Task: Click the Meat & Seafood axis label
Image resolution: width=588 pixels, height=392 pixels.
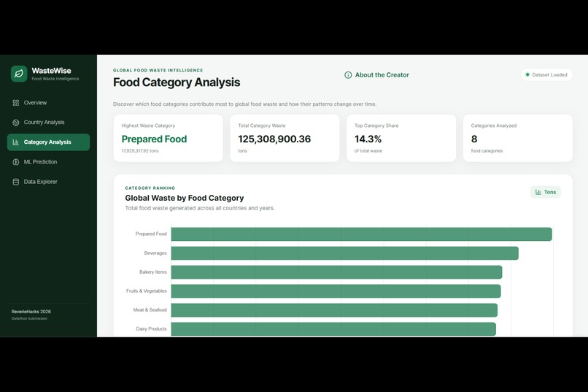Action: click(x=150, y=310)
